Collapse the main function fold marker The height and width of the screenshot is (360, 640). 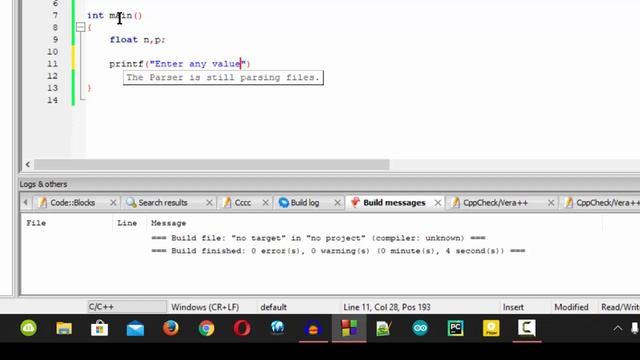coord(81,27)
